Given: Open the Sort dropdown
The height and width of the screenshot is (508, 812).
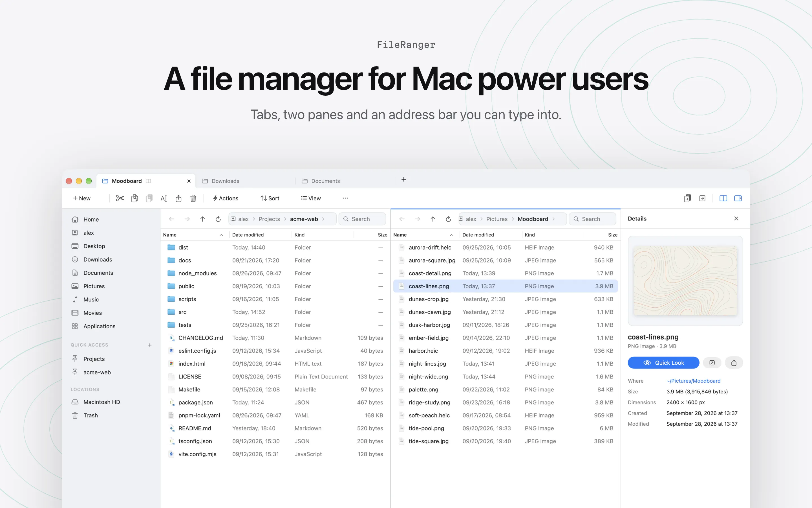Looking at the screenshot, I should (270, 198).
